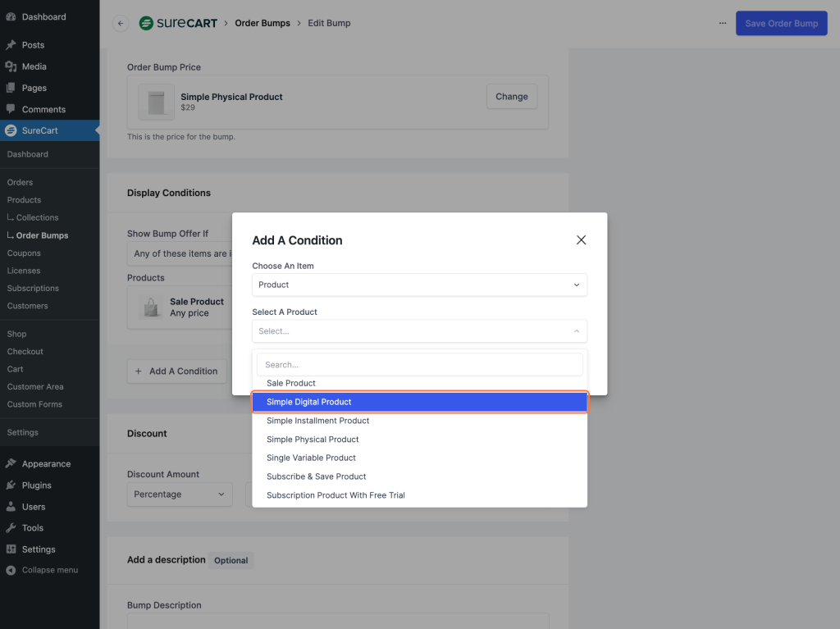Click the back arrow icon in header
Viewport: 840px width, 629px height.
tap(121, 24)
